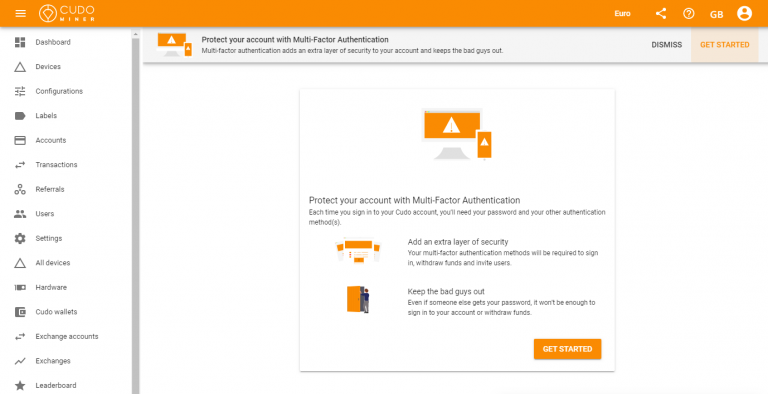Click the Users people icon
This screenshot has height=394, width=768.
(20, 214)
